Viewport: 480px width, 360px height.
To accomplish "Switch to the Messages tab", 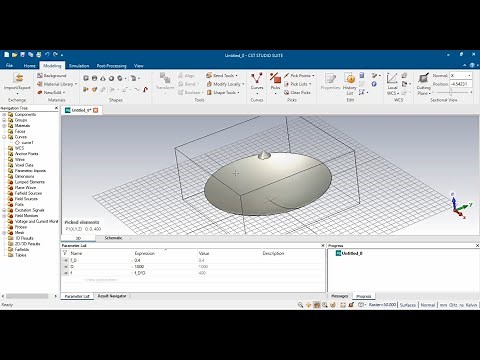I will pos(339,296).
